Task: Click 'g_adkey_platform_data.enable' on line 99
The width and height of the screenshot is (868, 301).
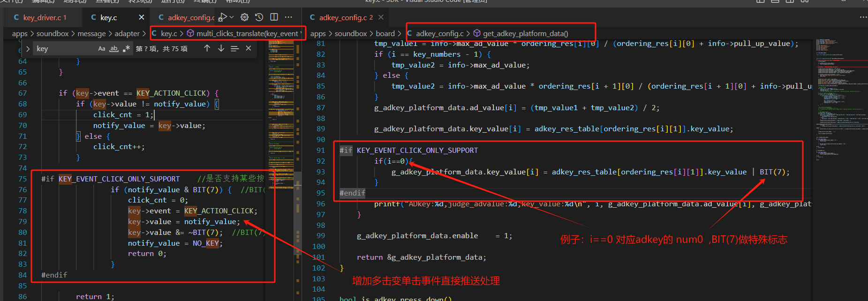Action: [x=417, y=236]
